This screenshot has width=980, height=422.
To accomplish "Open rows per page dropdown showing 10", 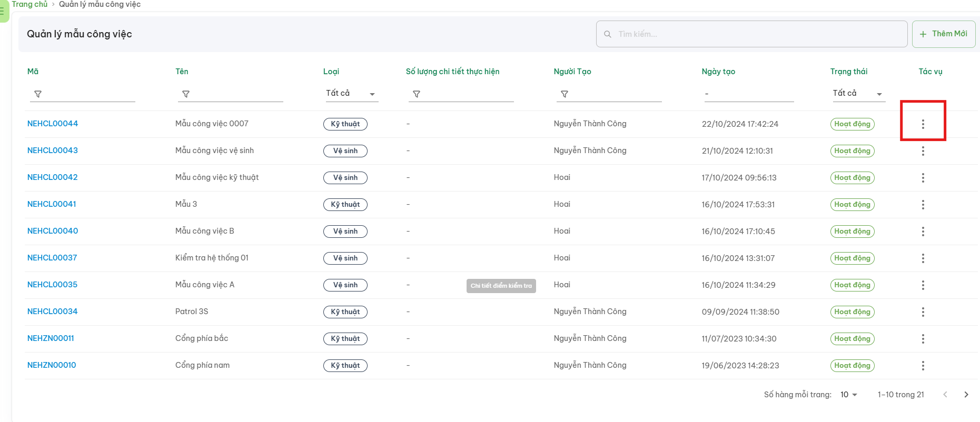I will click(849, 395).
